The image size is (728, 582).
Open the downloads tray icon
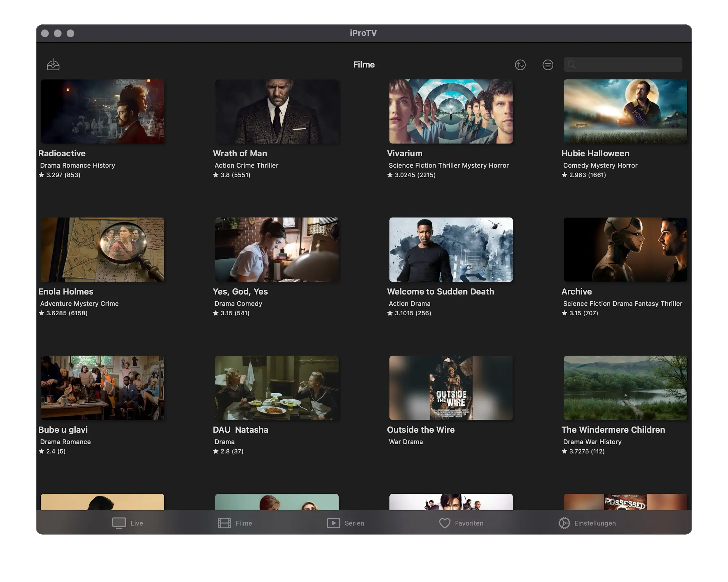point(53,64)
